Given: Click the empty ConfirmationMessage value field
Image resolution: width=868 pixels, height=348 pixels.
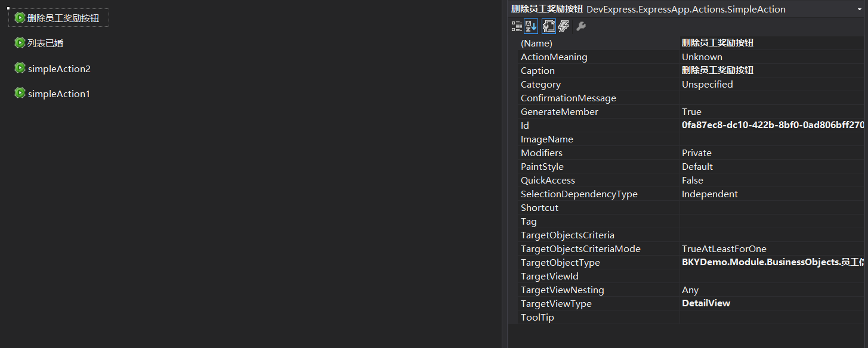Looking at the screenshot, I should [770, 98].
